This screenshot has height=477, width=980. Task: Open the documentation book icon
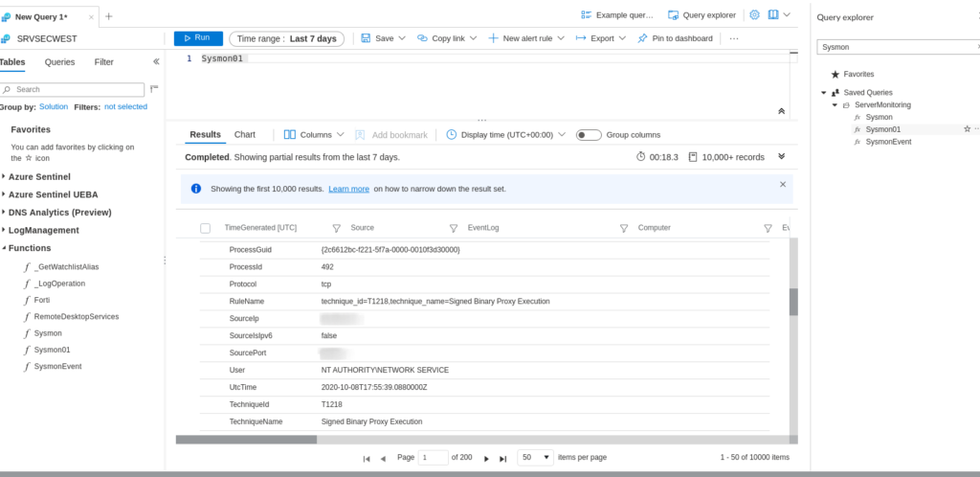[x=773, y=15]
